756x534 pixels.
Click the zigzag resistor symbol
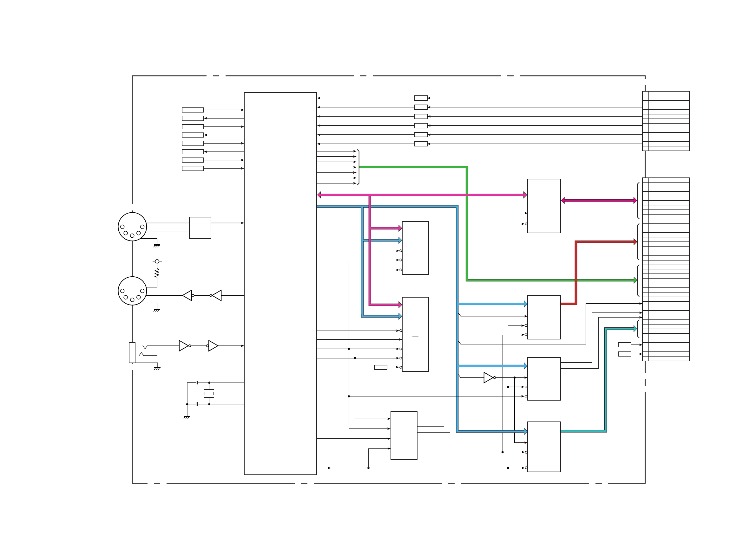[157, 273]
